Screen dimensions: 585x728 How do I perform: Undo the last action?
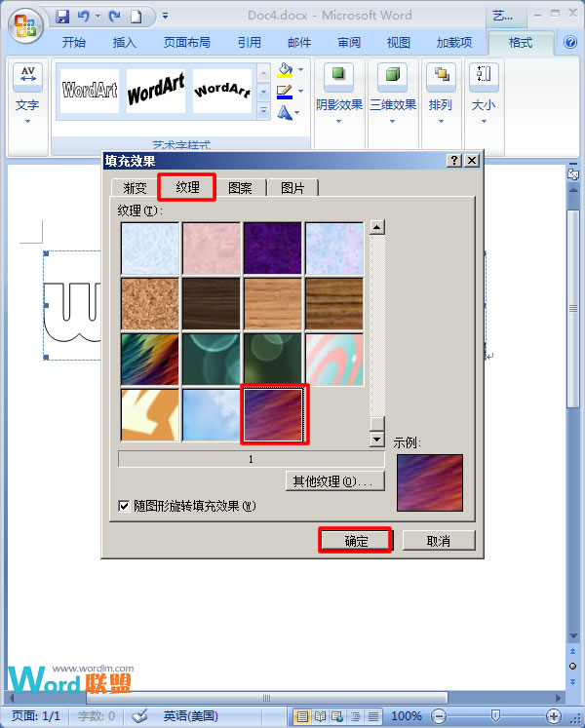click(x=84, y=17)
